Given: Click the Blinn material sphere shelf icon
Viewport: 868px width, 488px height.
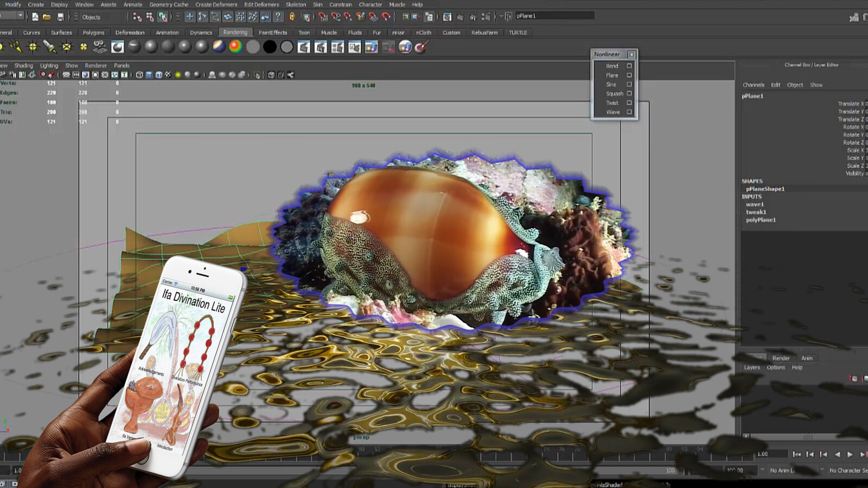Looking at the screenshot, I should [151, 47].
